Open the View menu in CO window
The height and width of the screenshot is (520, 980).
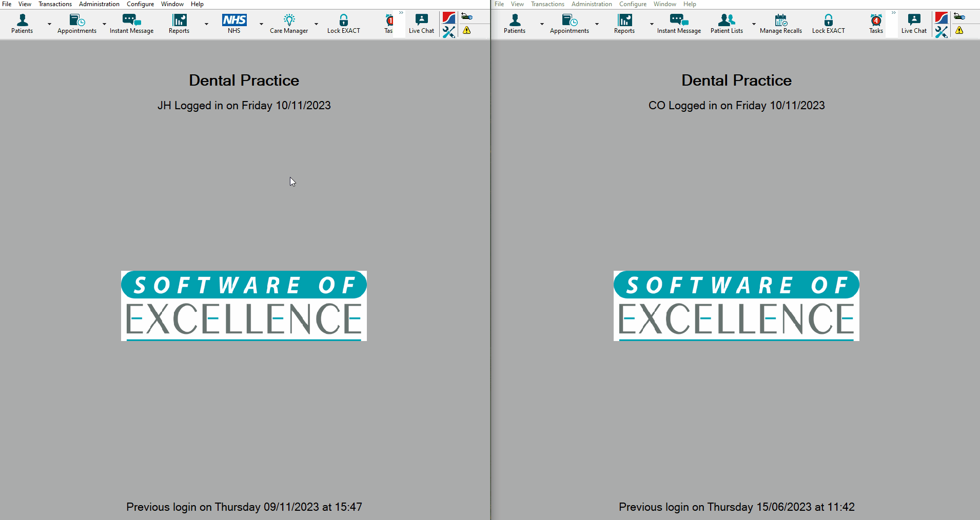click(x=517, y=4)
